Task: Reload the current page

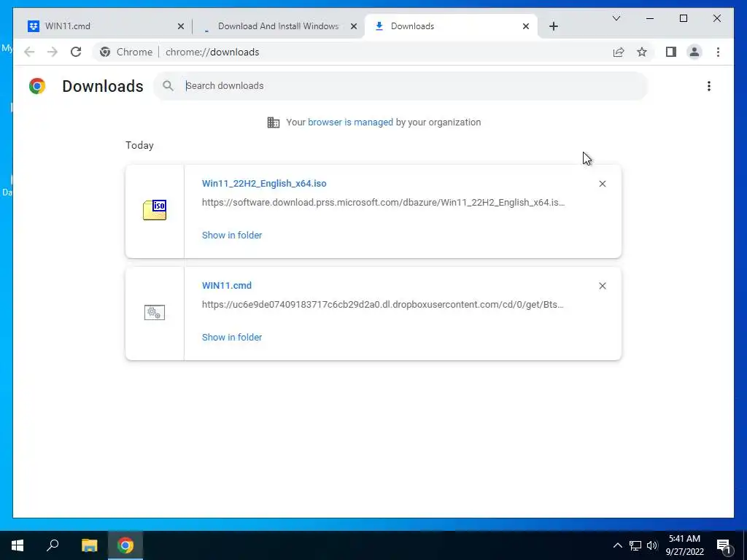Action: coord(76,52)
